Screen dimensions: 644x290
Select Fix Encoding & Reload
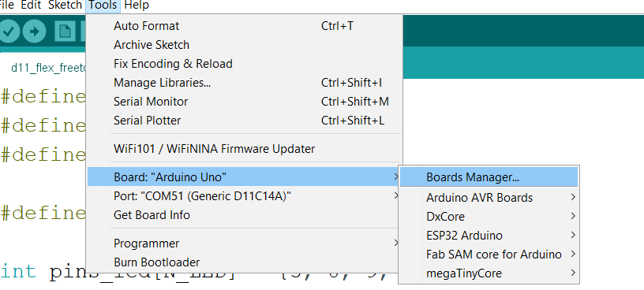244,64
